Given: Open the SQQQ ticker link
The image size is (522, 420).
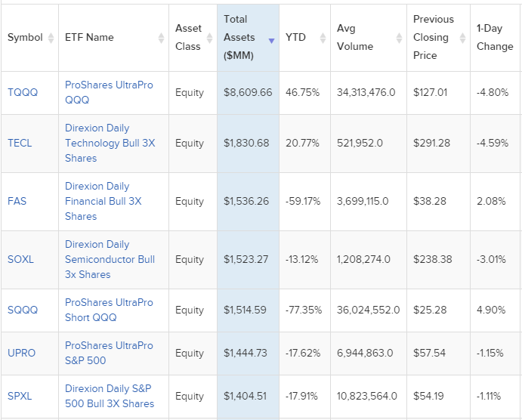Looking at the screenshot, I should pyautogui.click(x=22, y=310).
